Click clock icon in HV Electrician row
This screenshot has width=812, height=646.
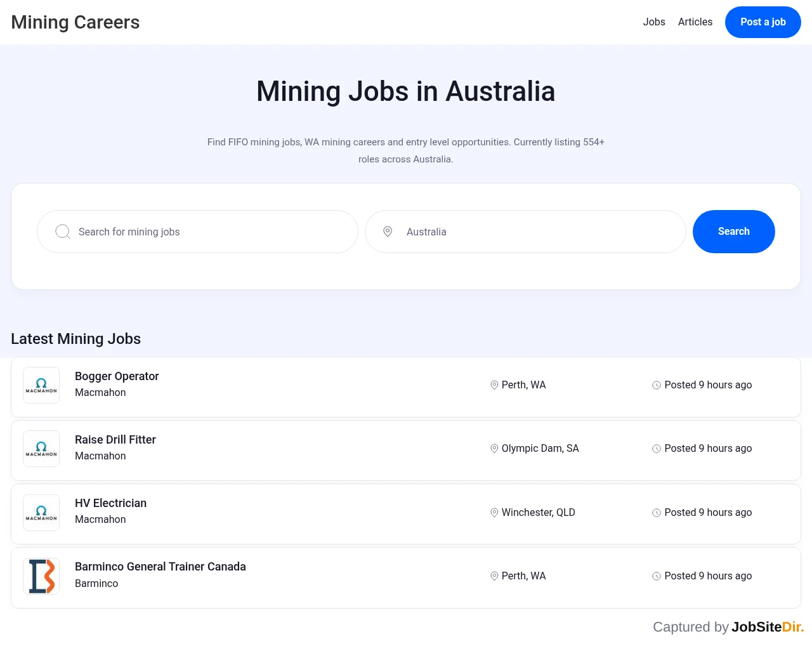[x=657, y=513]
